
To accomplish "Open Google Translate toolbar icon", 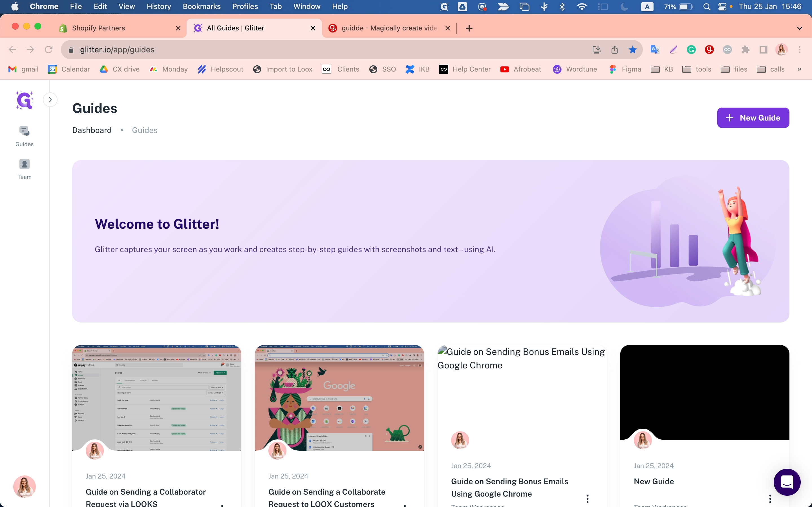I will (x=655, y=50).
